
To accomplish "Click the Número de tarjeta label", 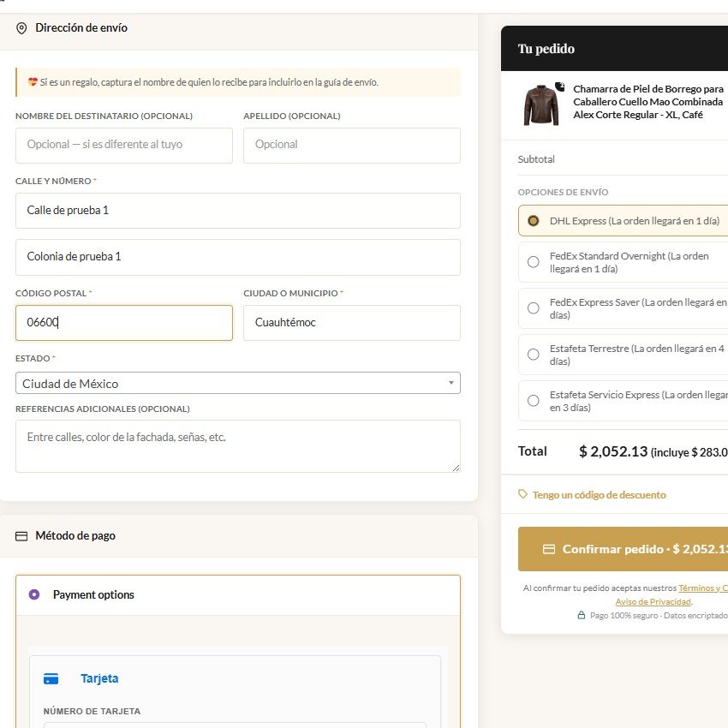I will [92, 711].
